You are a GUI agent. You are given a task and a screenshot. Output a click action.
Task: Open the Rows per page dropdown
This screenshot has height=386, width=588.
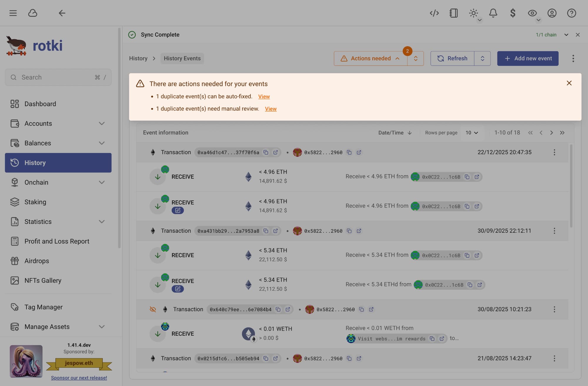click(x=472, y=133)
